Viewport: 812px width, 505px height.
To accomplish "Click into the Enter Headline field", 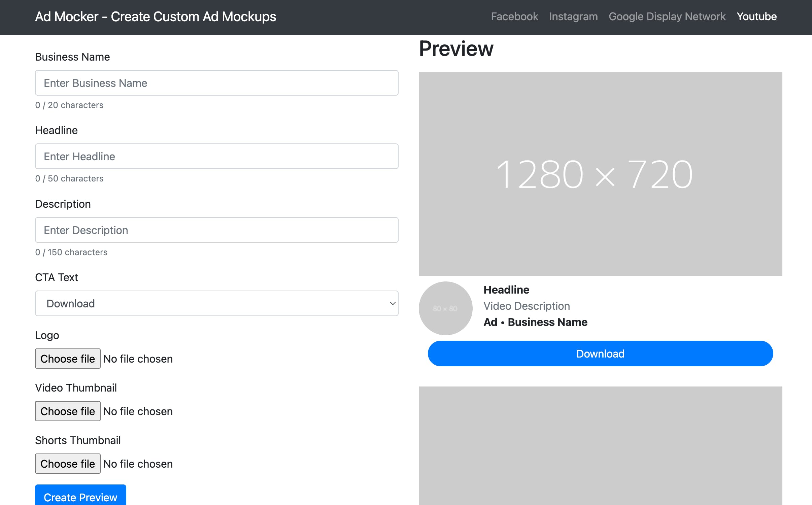I will pos(216,156).
